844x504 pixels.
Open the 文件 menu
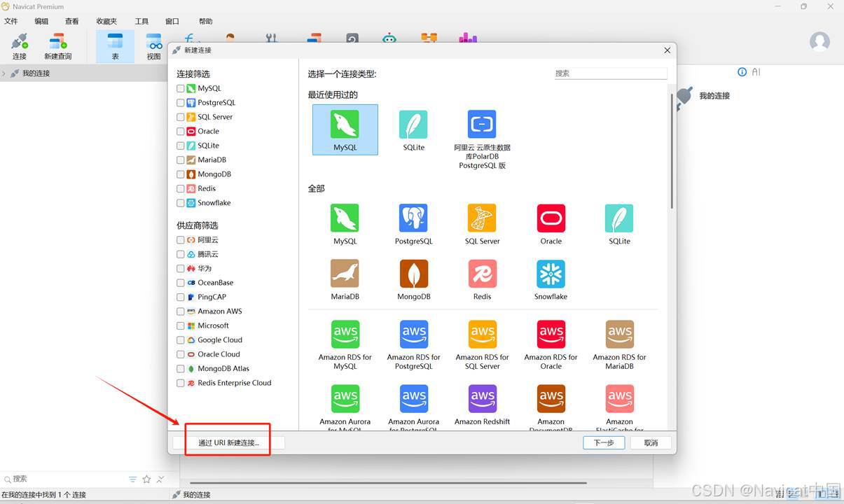(11, 22)
